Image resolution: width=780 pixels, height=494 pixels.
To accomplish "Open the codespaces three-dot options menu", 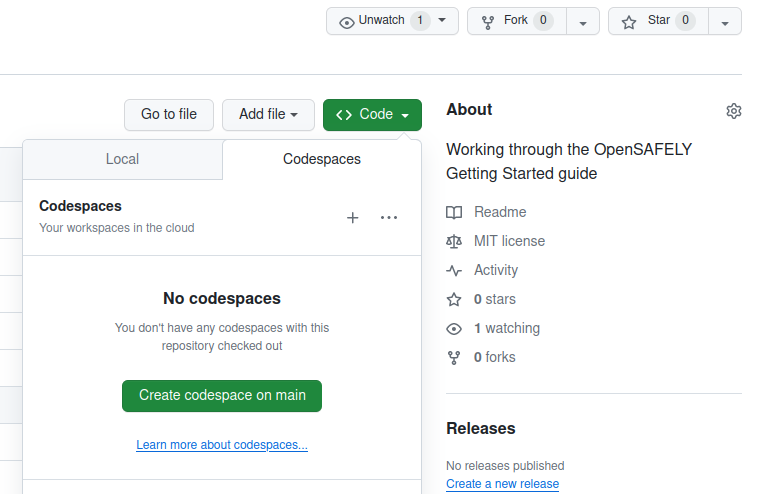I will click(389, 218).
